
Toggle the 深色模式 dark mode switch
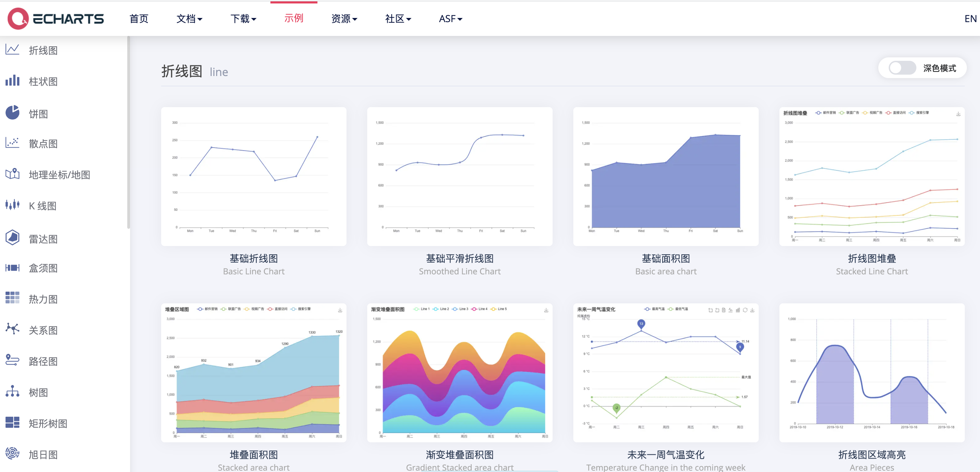pos(902,68)
